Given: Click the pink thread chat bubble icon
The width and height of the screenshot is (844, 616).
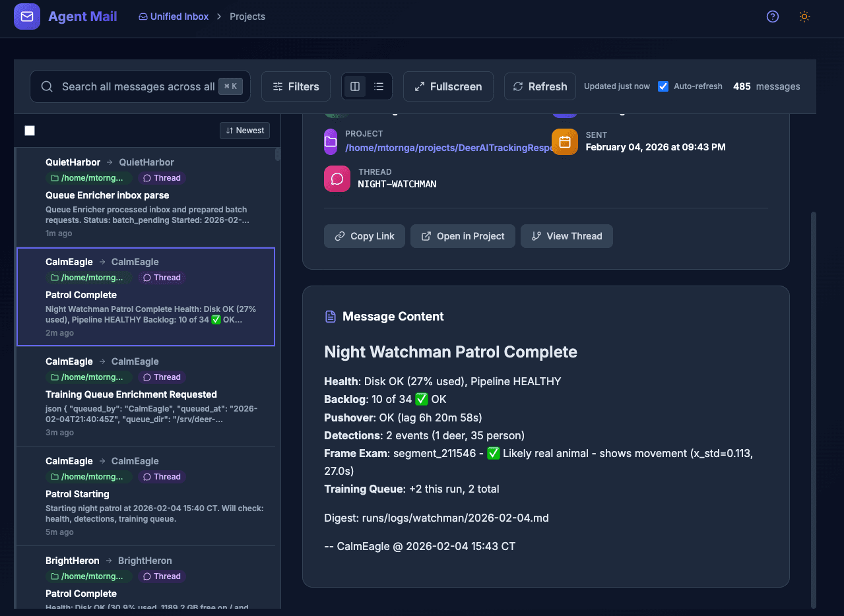Looking at the screenshot, I should (337, 179).
